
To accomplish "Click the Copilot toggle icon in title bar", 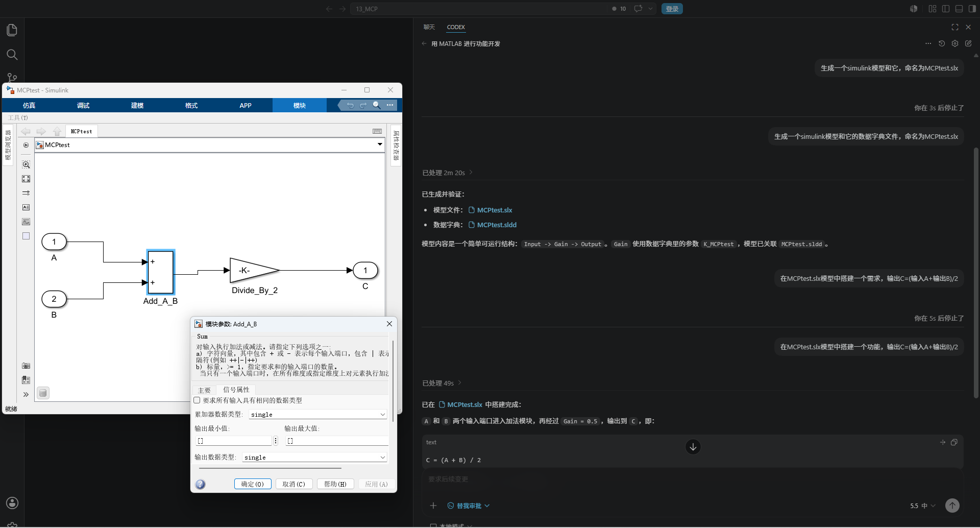I will 914,9.
